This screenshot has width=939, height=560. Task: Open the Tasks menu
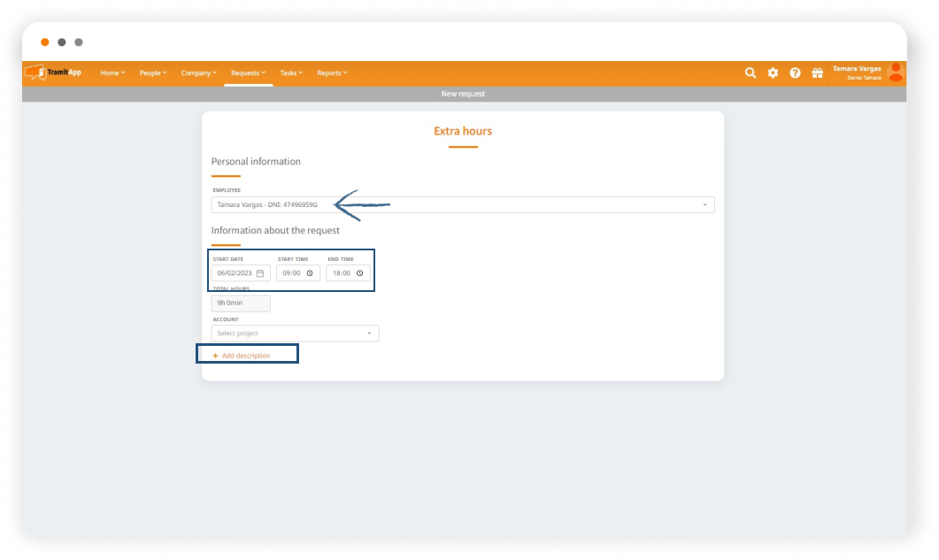tap(291, 73)
